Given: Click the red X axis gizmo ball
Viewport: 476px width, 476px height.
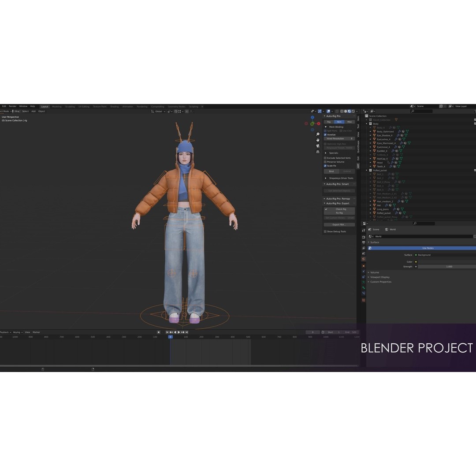Looking at the screenshot, I should [319, 123].
